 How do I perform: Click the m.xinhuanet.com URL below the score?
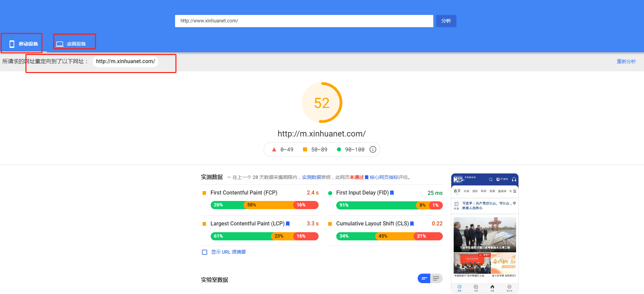pyautogui.click(x=322, y=134)
